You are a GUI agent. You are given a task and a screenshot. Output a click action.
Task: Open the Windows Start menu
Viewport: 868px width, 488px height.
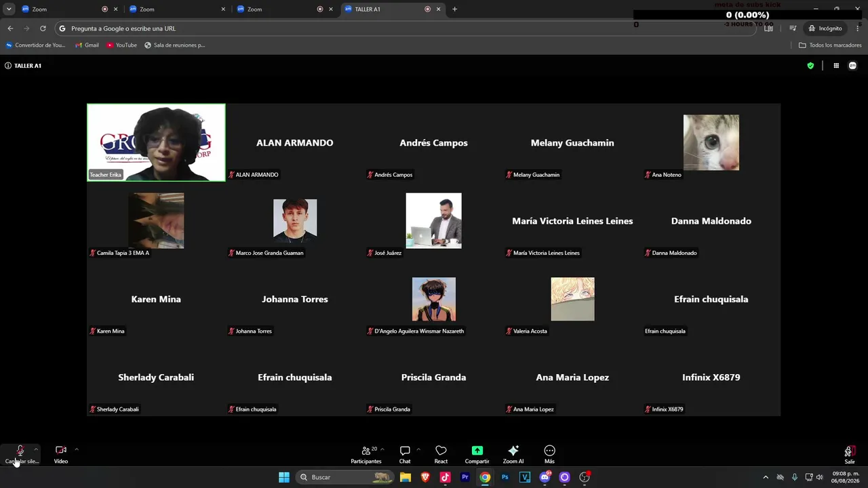pos(284,477)
